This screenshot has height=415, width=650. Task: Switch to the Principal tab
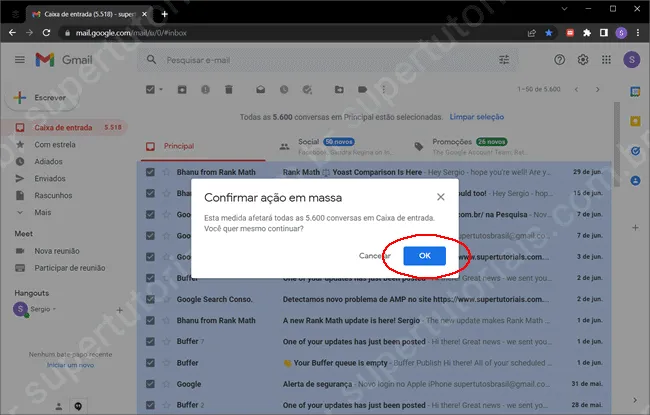(203, 146)
